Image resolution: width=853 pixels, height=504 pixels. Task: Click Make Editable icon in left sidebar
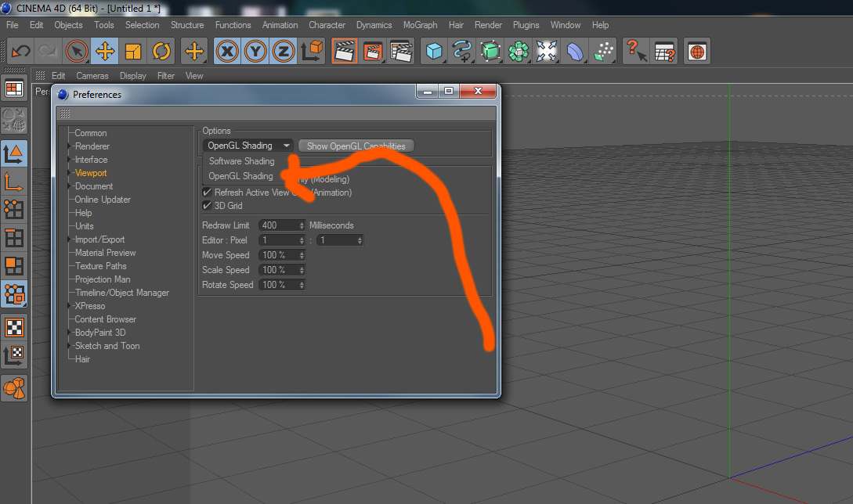[x=14, y=121]
